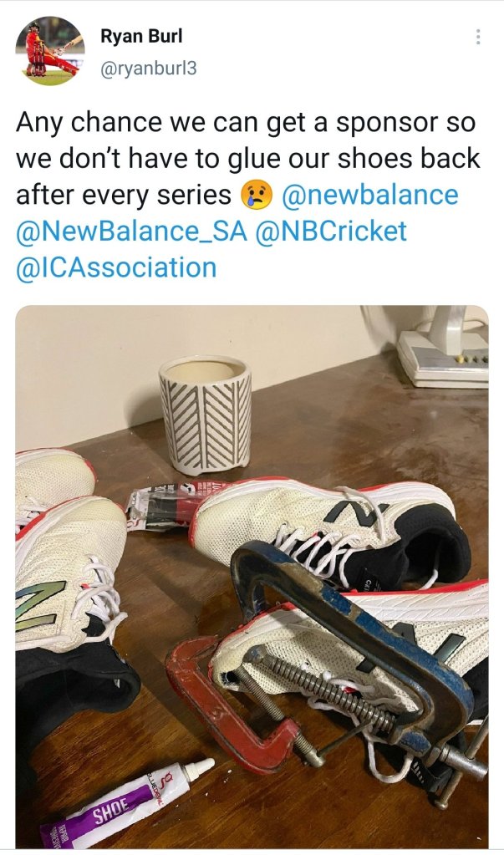Click the striped mug in the photo
Image resolution: width=504 pixels, height=855 pixels.
[205, 415]
